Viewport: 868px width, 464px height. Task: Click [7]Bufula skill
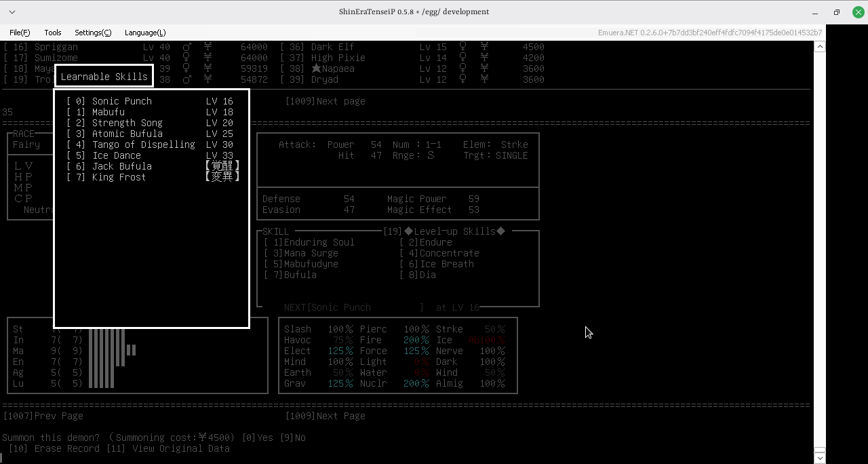pyautogui.click(x=290, y=275)
